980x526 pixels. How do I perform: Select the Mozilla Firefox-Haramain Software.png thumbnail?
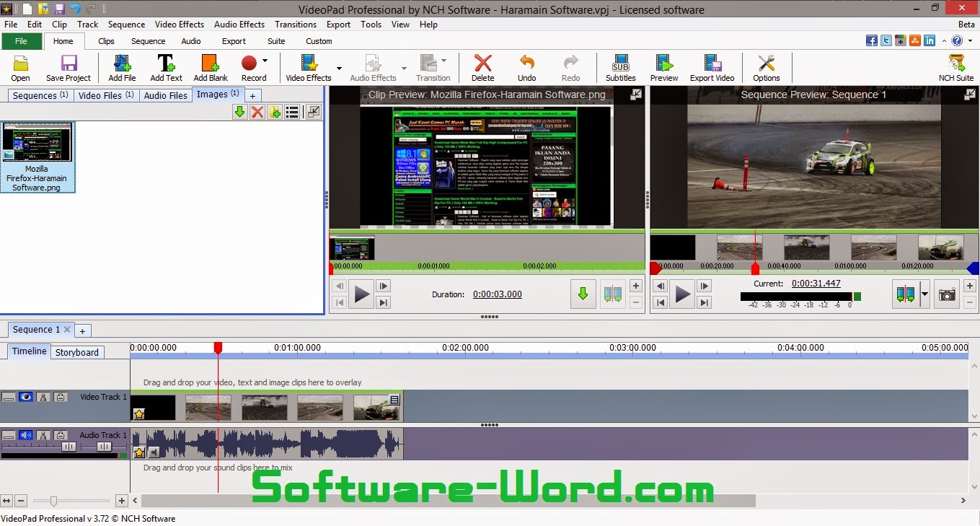[37, 157]
